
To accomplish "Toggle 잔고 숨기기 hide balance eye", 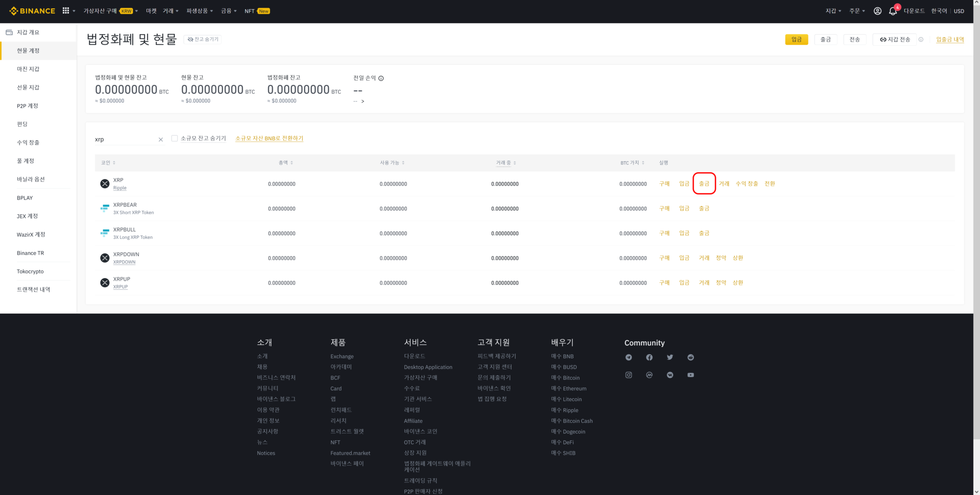I will pos(203,39).
